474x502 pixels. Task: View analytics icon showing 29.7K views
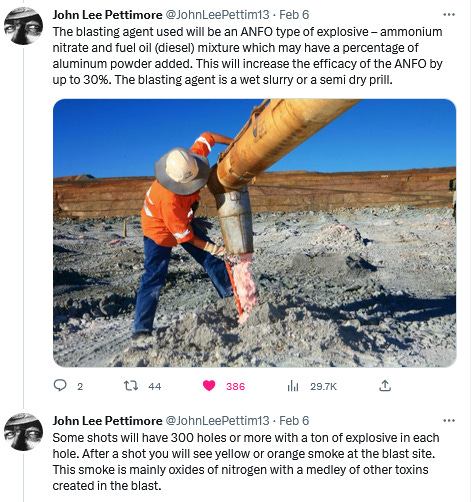(293, 386)
